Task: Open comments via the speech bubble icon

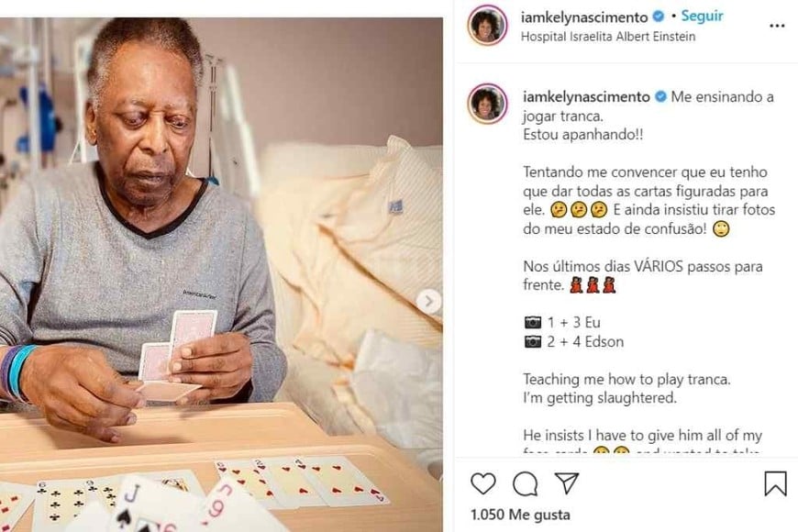Action: [525, 483]
